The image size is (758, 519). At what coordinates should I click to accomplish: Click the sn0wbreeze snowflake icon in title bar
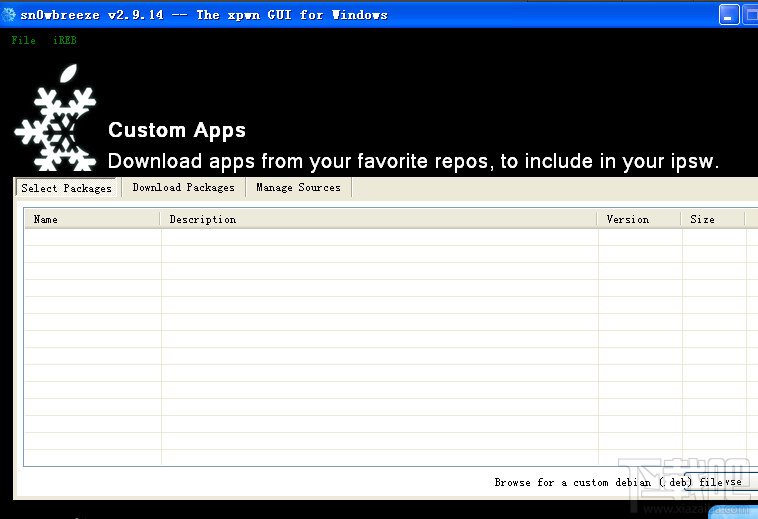8,15
